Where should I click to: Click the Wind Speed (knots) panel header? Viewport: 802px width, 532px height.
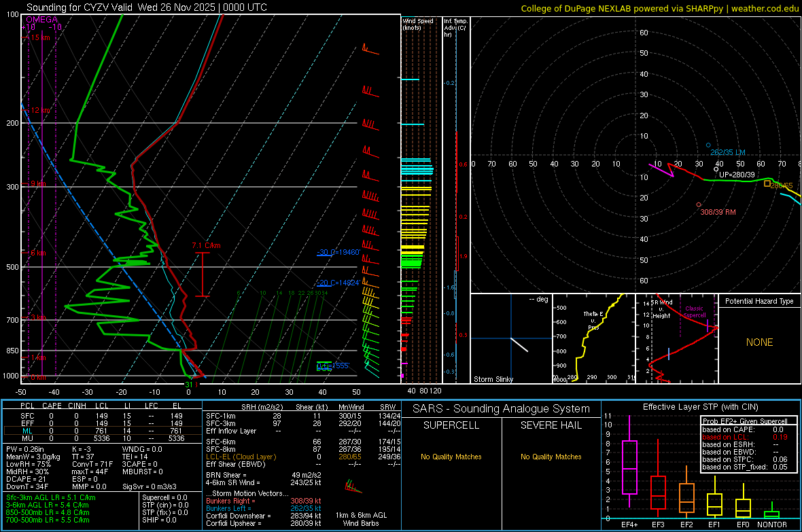(x=418, y=24)
